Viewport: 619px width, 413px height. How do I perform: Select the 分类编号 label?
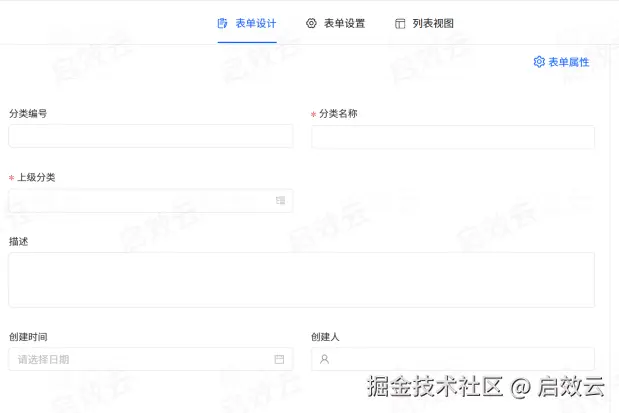pos(28,114)
